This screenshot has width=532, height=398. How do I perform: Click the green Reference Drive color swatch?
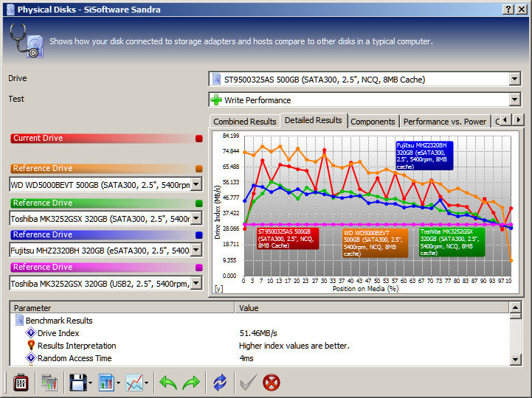coord(199,203)
